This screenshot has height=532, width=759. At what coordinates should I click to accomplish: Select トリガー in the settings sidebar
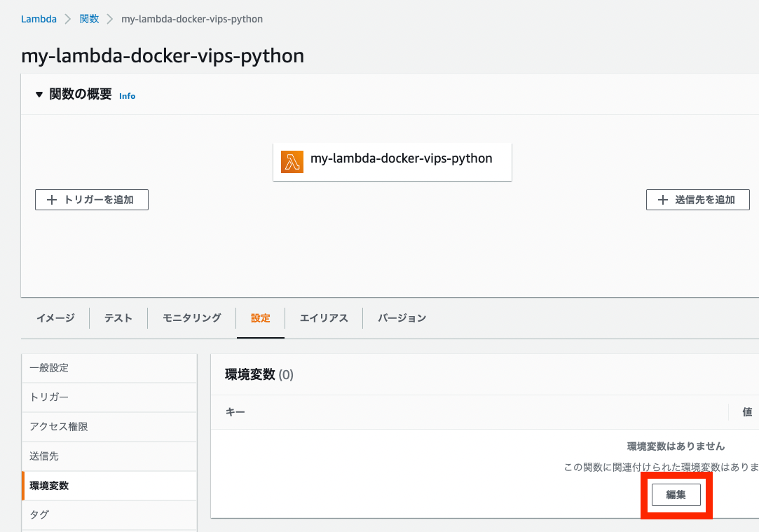point(109,397)
